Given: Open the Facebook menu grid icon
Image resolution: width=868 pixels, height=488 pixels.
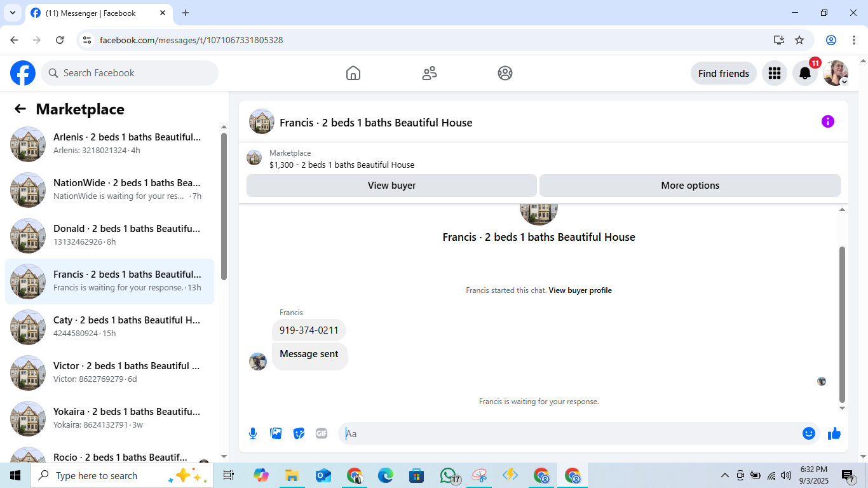Looking at the screenshot, I should click(x=774, y=73).
